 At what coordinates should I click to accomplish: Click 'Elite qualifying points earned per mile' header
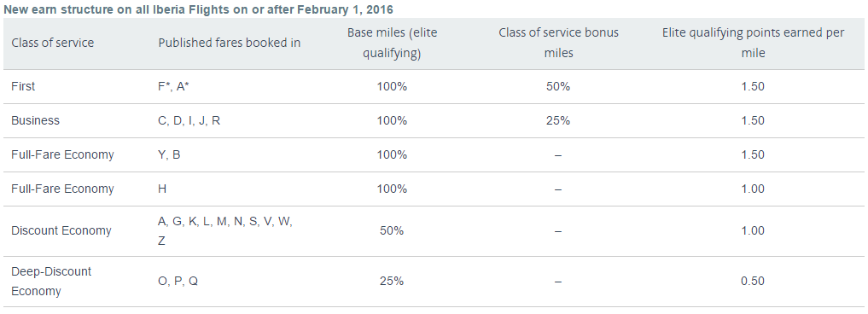coord(753,44)
